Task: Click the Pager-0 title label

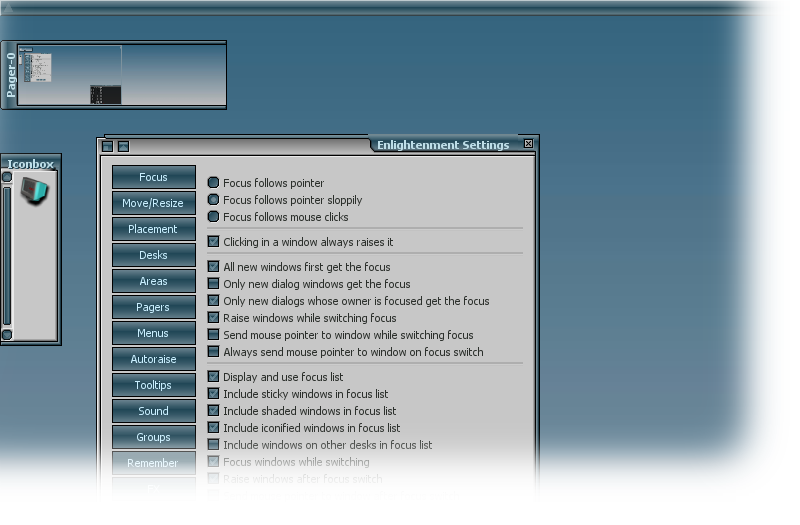Action: coord(10,75)
